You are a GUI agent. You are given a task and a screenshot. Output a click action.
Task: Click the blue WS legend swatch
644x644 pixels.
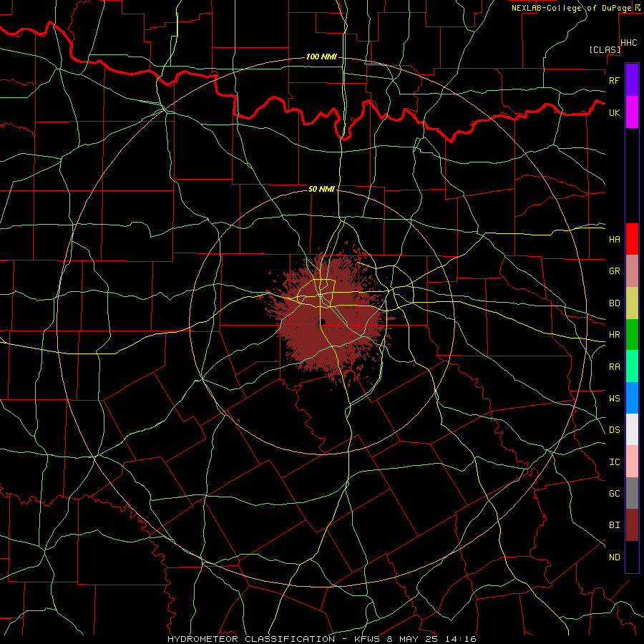[x=632, y=398]
